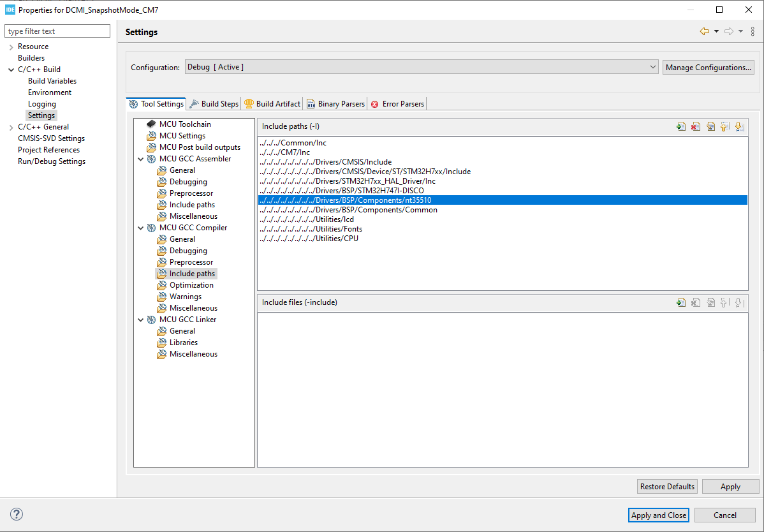Click inside the type filter text field
Screen dimensions: 764x532
point(57,31)
